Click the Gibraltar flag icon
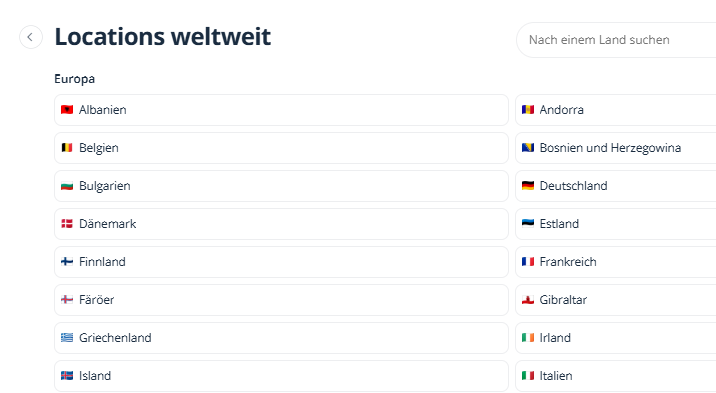The image size is (716, 393). 528,299
